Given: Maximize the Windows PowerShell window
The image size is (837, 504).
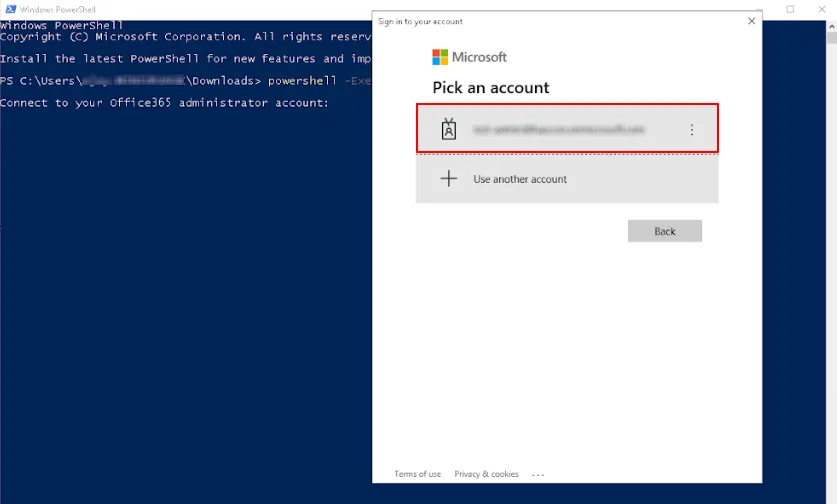Looking at the screenshot, I should pos(790,9).
